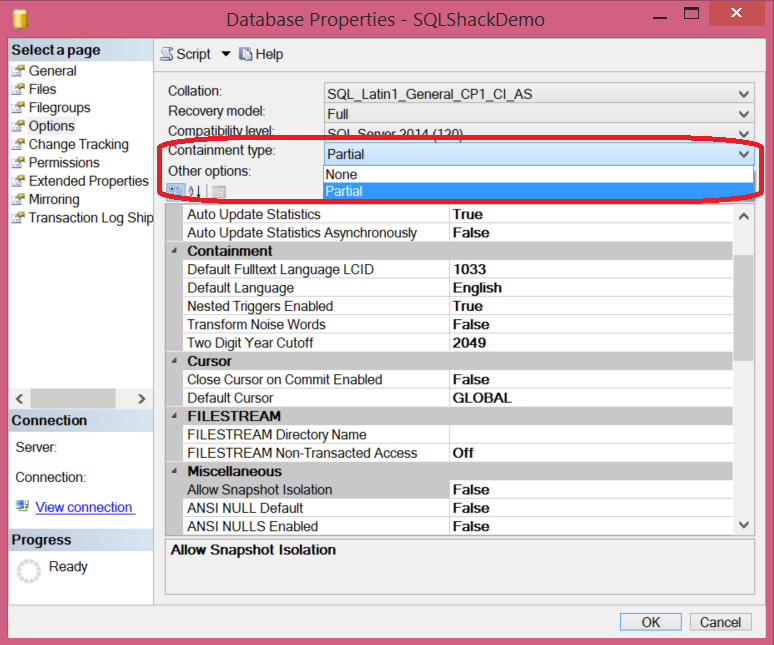Image resolution: width=774 pixels, height=645 pixels.
Task: Minimize the Database Properties window
Action: pos(659,18)
